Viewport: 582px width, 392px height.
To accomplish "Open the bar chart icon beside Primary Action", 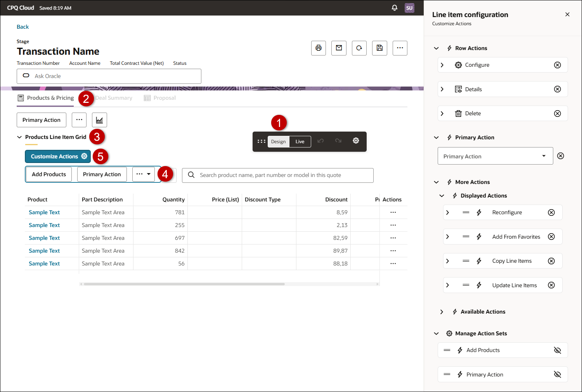I will tap(99, 120).
